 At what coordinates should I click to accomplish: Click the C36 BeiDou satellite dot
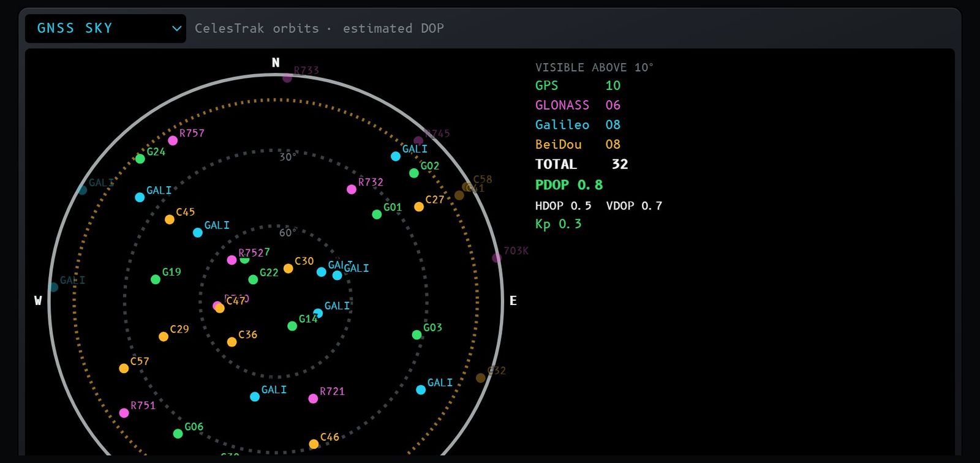[232, 342]
